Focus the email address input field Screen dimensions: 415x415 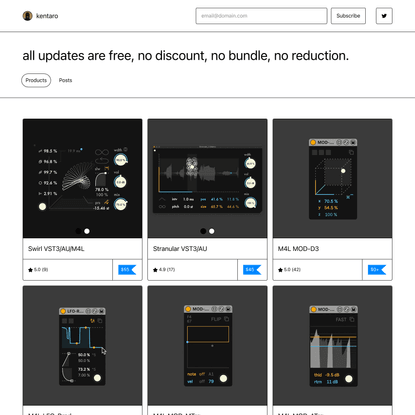pos(261,16)
